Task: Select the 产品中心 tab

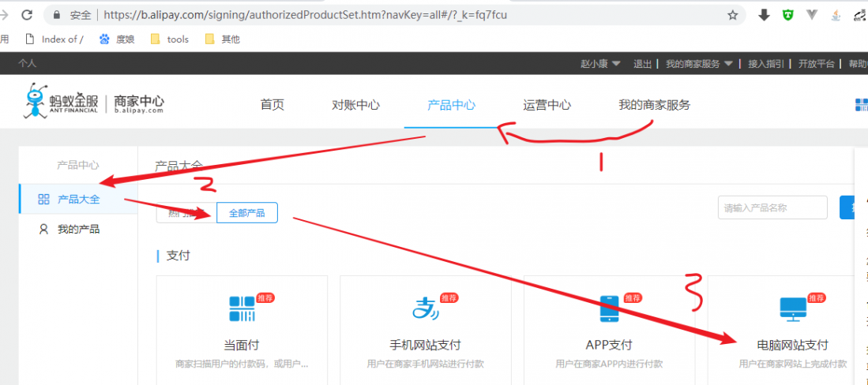Action: [x=451, y=105]
